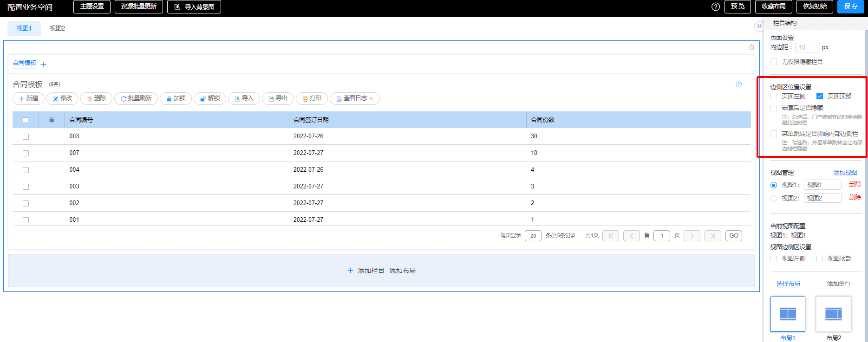
Task: Switch to the 视图1 tab
Action: pos(24,28)
